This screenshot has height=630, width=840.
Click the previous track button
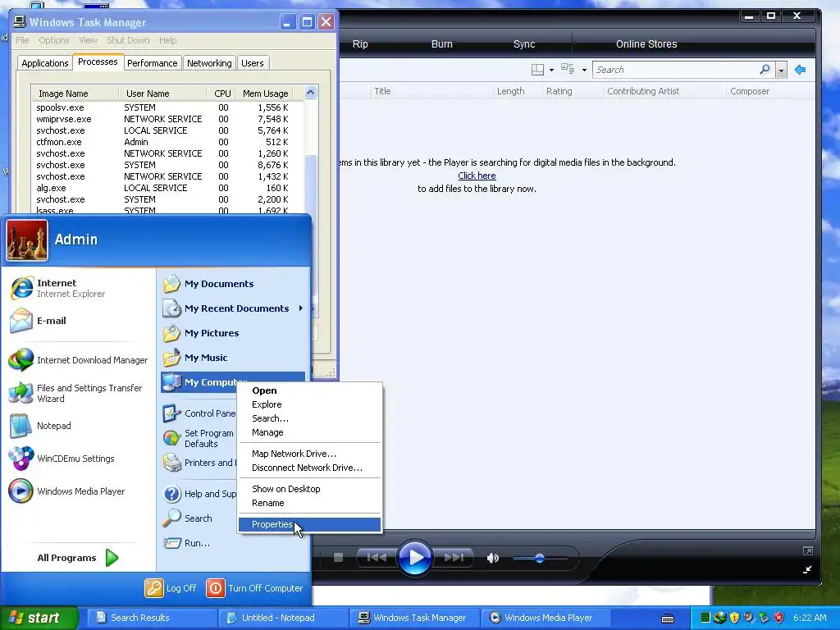(x=377, y=558)
